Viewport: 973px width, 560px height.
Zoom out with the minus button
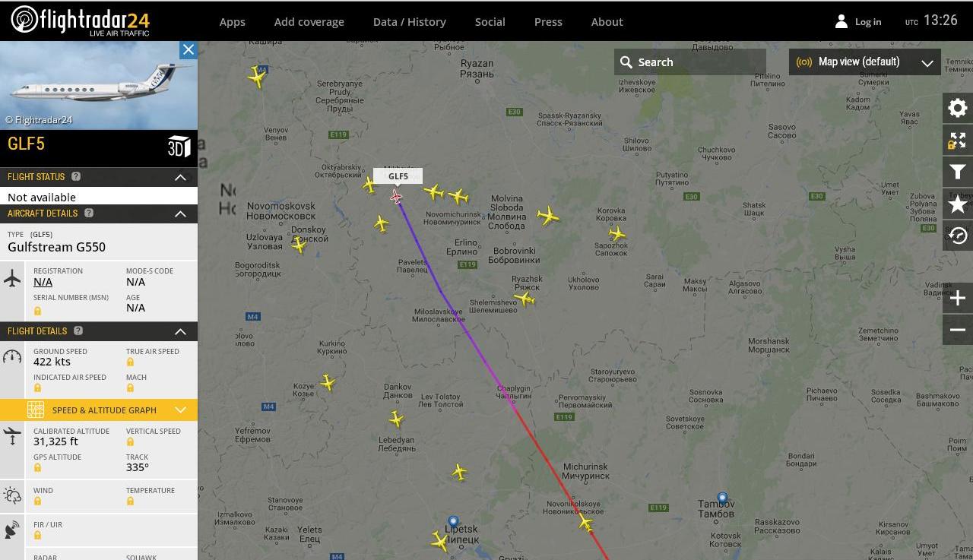[958, 330]
